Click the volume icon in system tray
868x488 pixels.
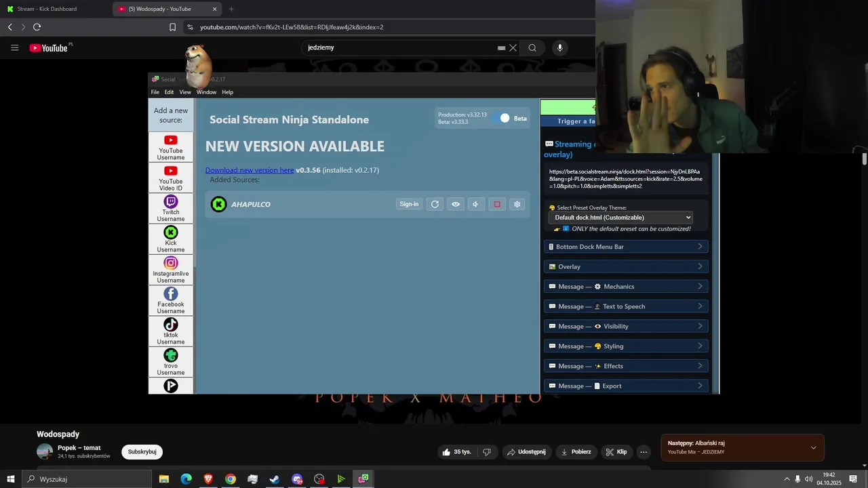coord(808,479)
